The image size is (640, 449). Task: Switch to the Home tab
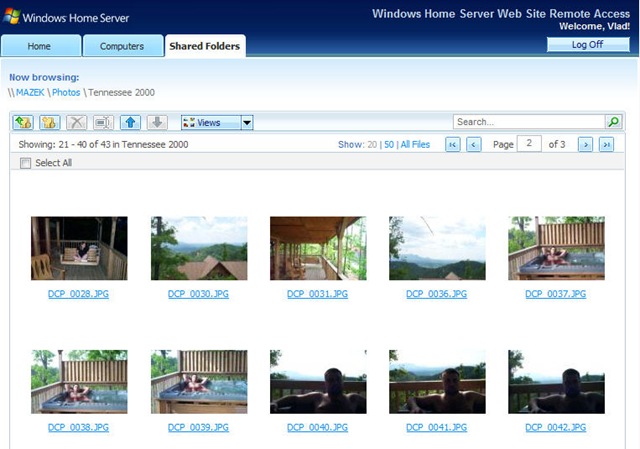pos(40,46)
